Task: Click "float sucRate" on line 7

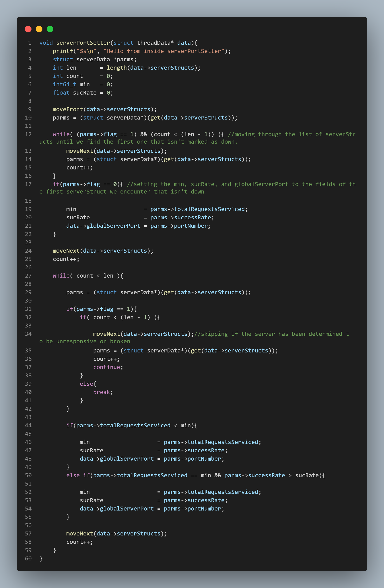Action: [x=75, y=93]
